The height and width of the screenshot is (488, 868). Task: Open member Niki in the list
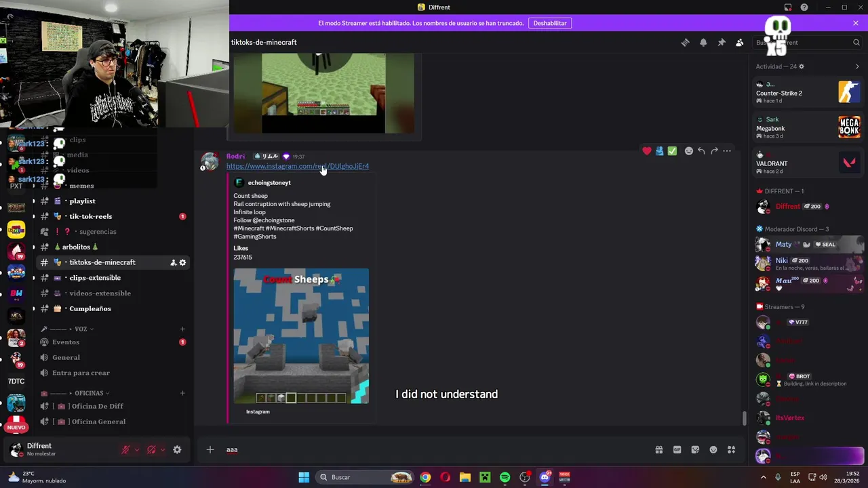(808, 264)
